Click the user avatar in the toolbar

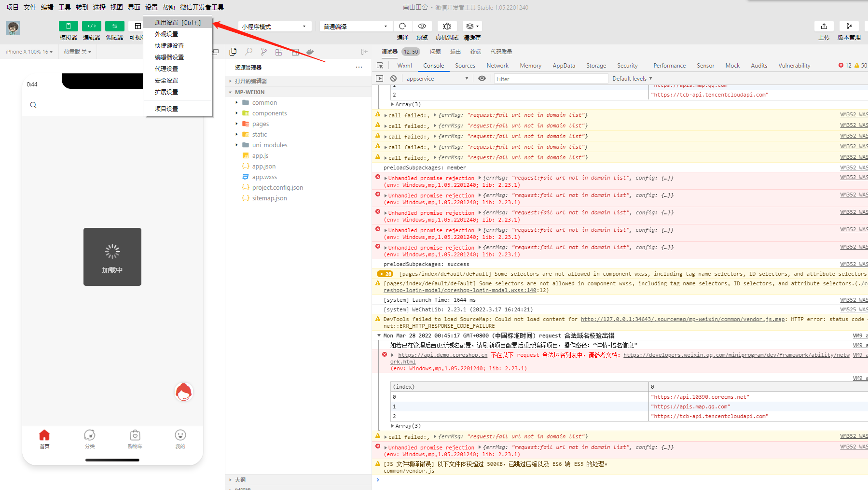[x=13, y=28]
